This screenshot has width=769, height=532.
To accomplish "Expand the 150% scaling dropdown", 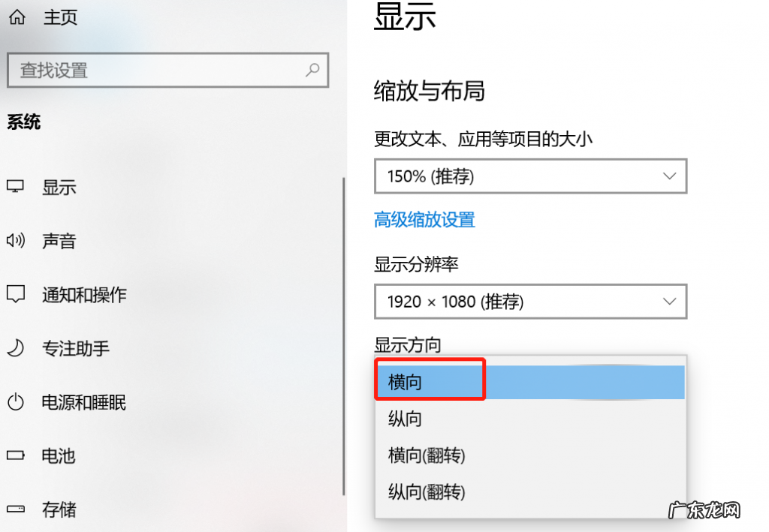I will click(530, 176).
